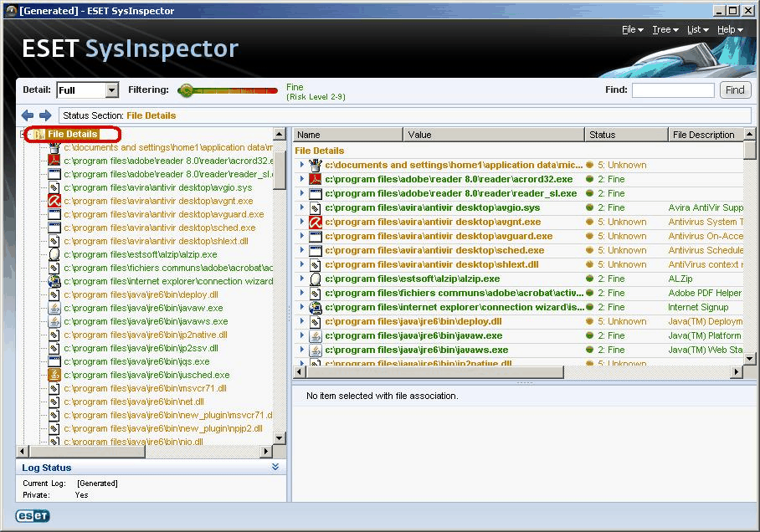Click the Avira icon beside avgnt.exe in tree
Image resolution: width=760 pixels, height=532 pixels.
(54, 201)
